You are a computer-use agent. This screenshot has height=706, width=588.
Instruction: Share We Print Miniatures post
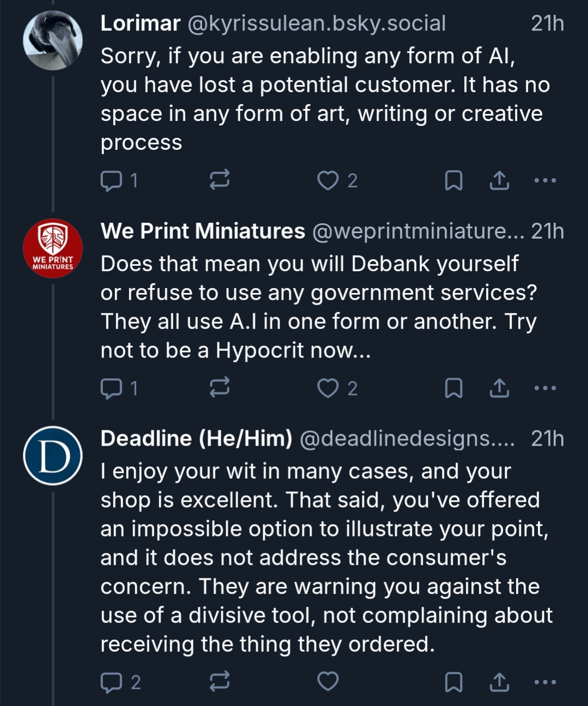tap(499, 388)
